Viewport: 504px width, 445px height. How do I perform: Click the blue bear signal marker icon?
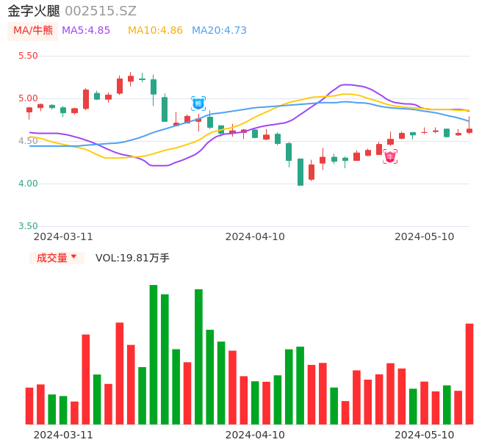tap(198, 104)
